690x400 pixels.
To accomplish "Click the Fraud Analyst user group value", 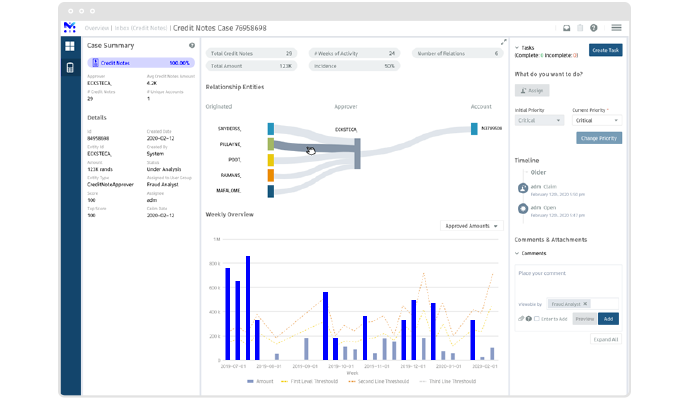I will (x=162, y=184).
